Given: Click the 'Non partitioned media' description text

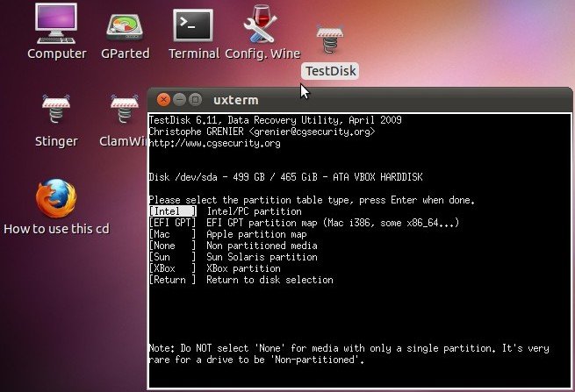Looking at the screenshot, I should pyautogui.click(x=262, y=246).
